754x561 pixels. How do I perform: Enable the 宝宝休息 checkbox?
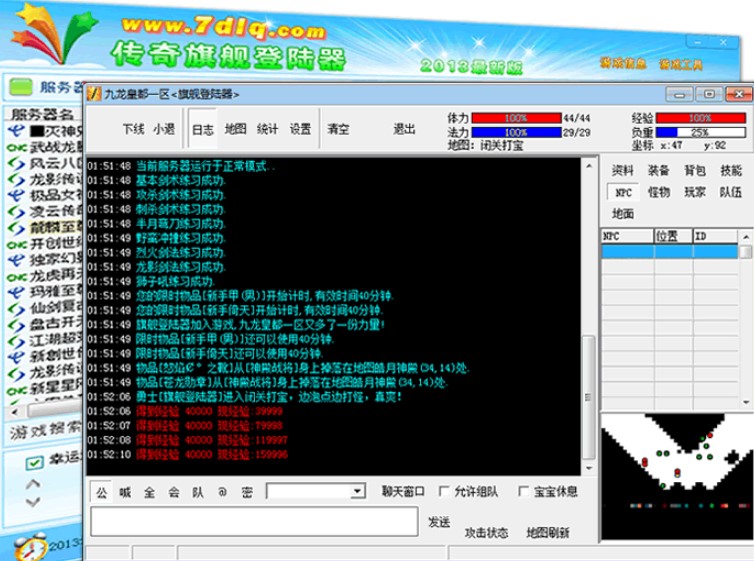coord(523,491)
